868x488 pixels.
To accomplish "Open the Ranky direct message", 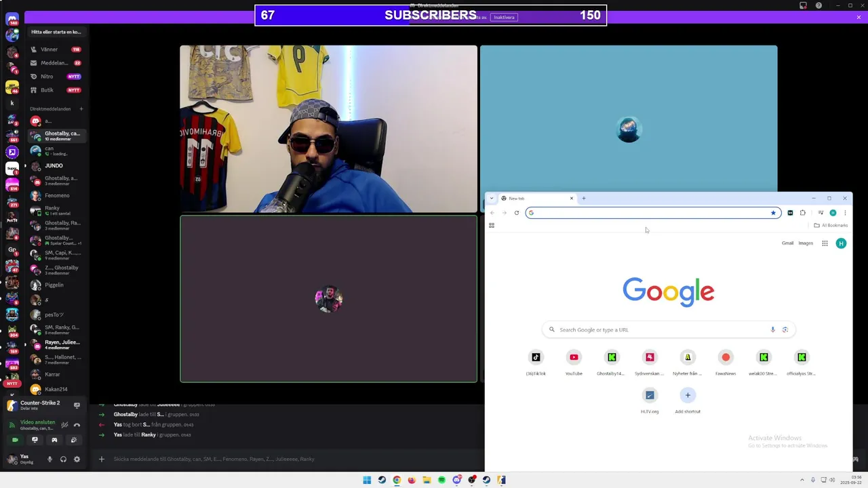I will tap(56, 211).
